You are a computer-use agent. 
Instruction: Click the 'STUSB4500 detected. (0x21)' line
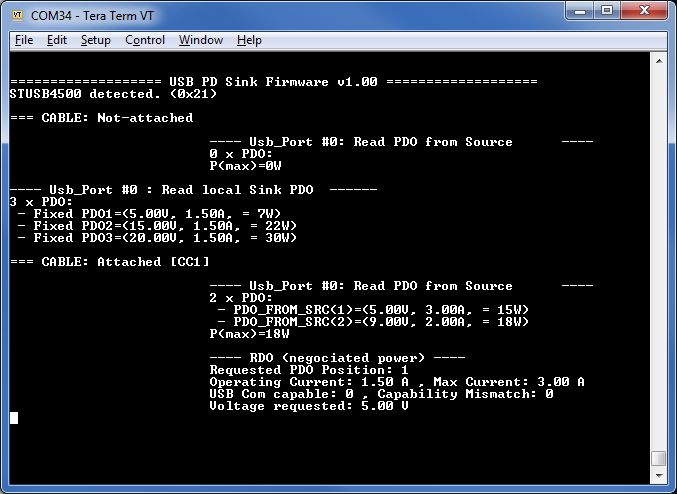113,94
